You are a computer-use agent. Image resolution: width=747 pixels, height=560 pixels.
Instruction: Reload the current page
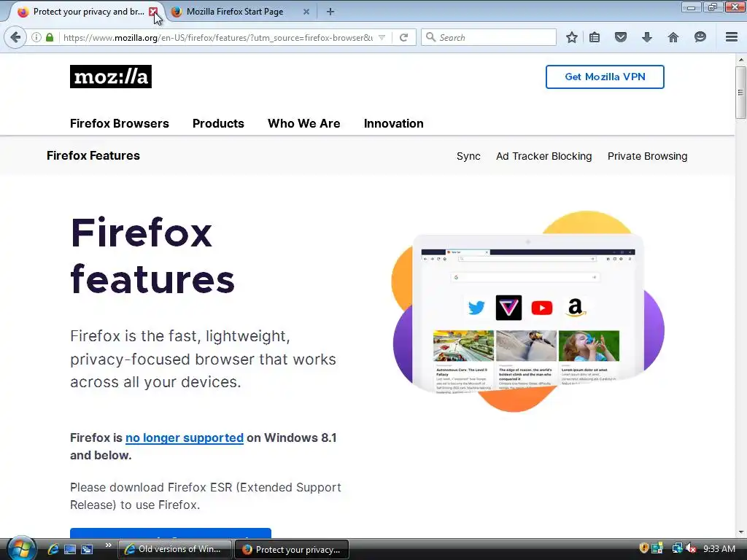(x=403, y=37)
